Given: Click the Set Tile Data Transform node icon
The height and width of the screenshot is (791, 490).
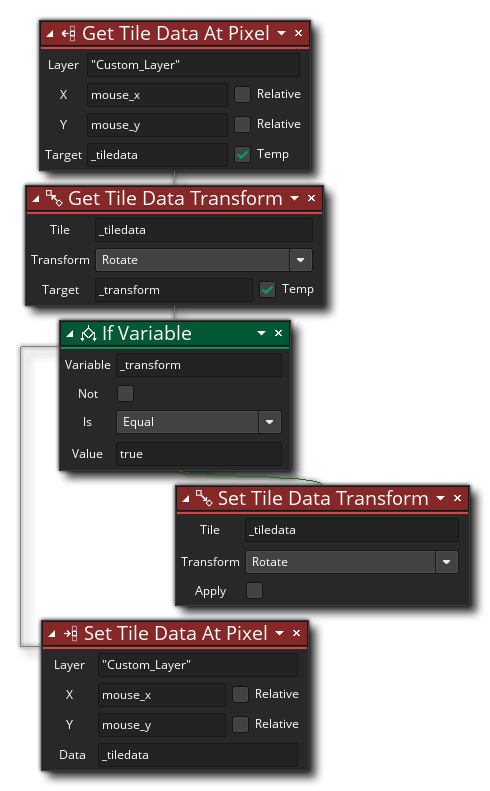Looking at the screenshot, I should pos(204,498).
